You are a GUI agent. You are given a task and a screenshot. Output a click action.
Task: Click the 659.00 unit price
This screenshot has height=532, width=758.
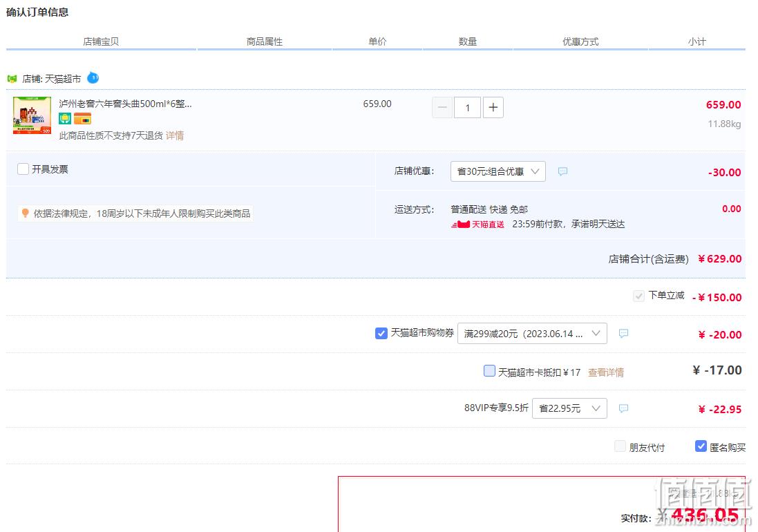click(x=377, y=104)
